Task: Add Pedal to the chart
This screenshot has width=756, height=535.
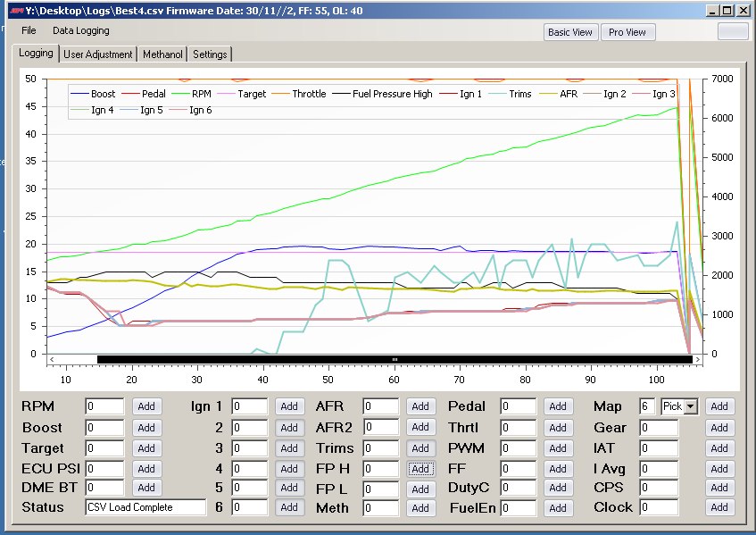Action: [x=558, y=406]
